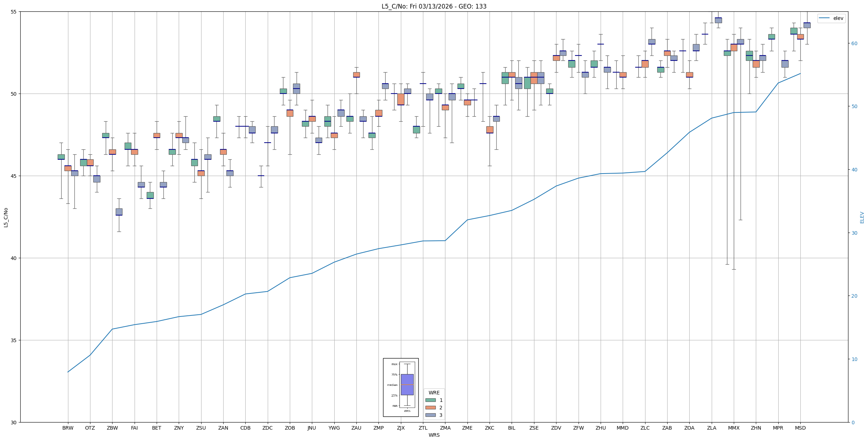The image size is (868, 441).
Task: Click the ZSE green box
Action: (x=527, y=83)
